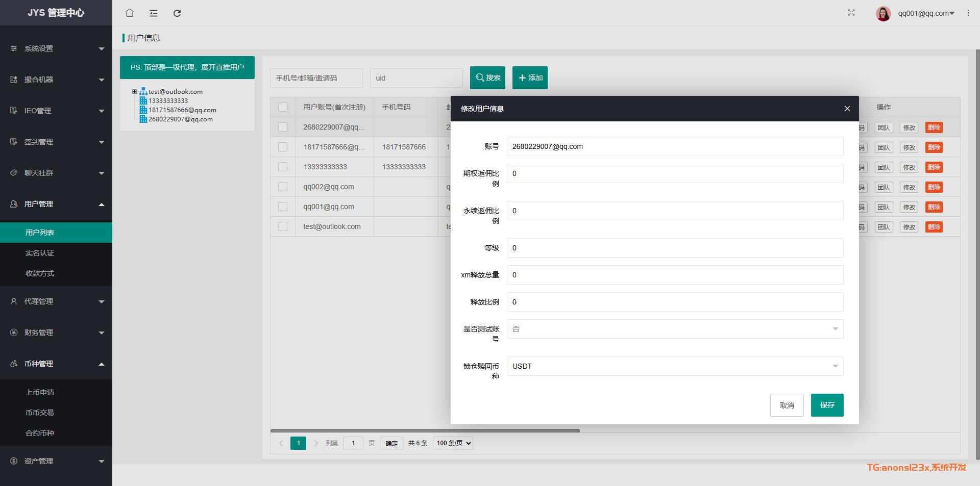Viewport: 980px width, 486px height.
Task: Toggle the sidebar collapse menu icon
Action: tap(154, 13)
